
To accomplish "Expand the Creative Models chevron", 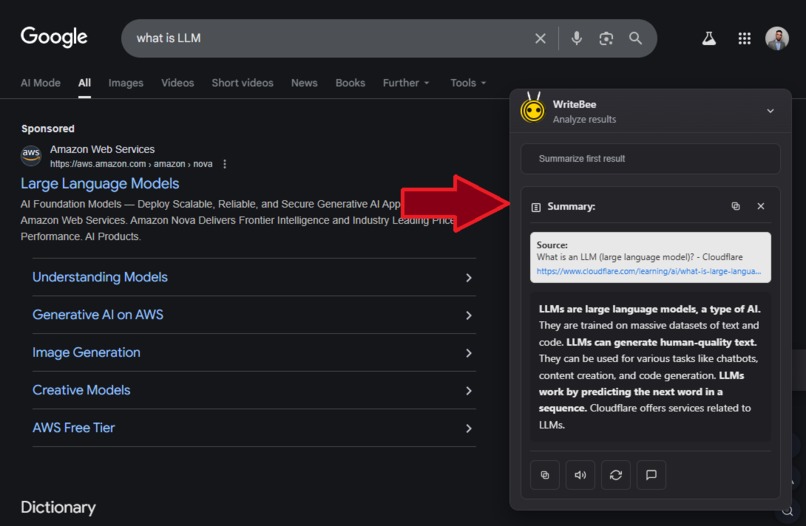I will click(x=468, y=391).
